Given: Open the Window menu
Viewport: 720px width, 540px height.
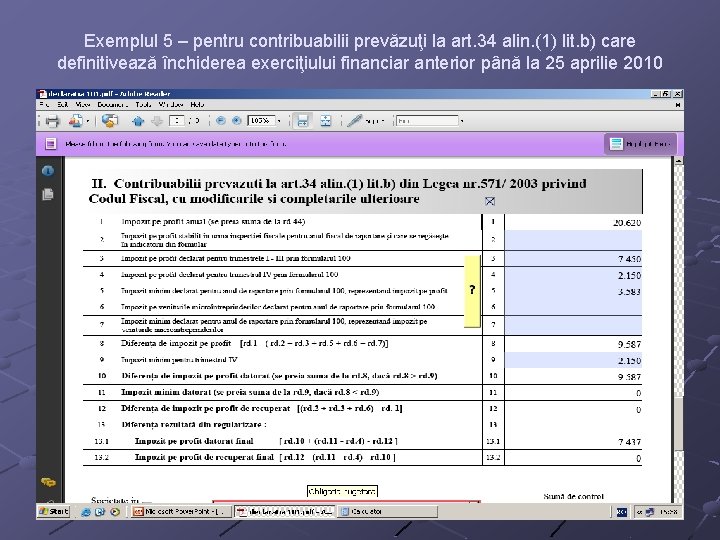Looking at the screenshot, I should pyautogui.click(x=171, y=105).
